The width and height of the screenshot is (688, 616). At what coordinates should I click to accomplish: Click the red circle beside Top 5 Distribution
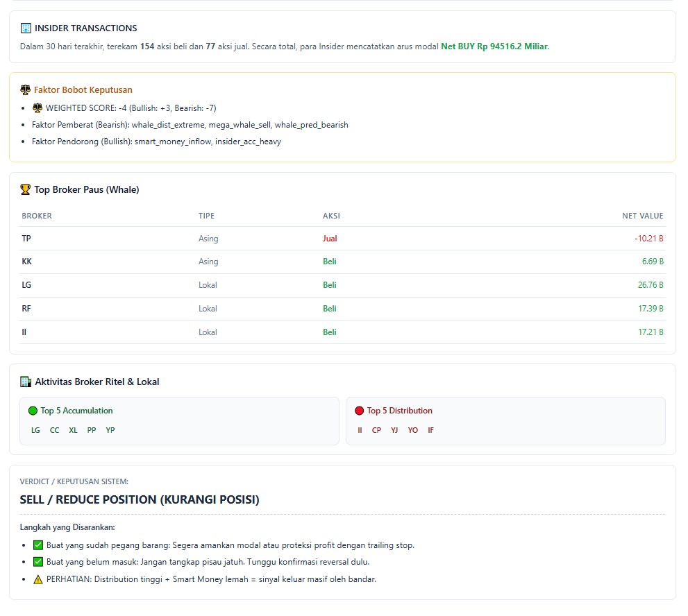[x=359, y=411]
